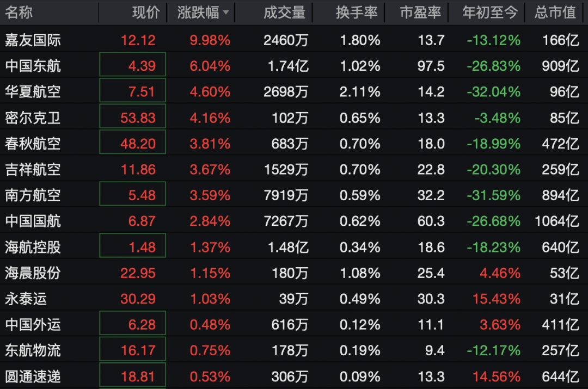Click the market cap 1064亿

pyautogui.click(x=557, y=221)
